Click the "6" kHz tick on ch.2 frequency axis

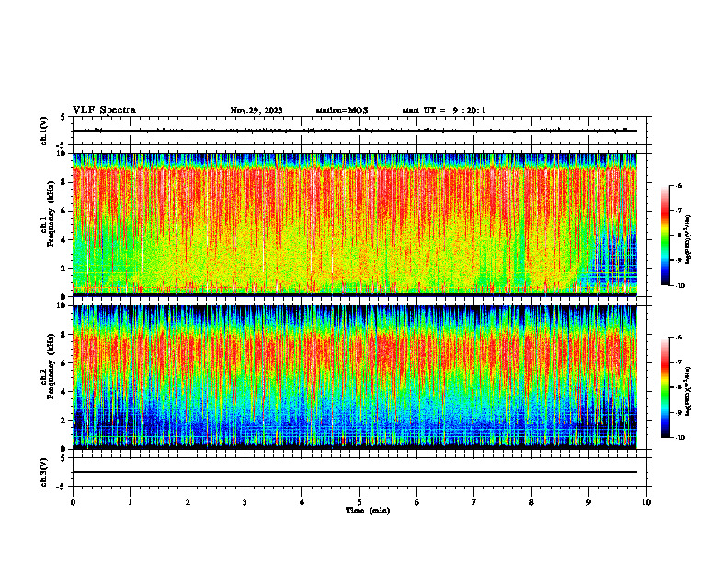64,363
